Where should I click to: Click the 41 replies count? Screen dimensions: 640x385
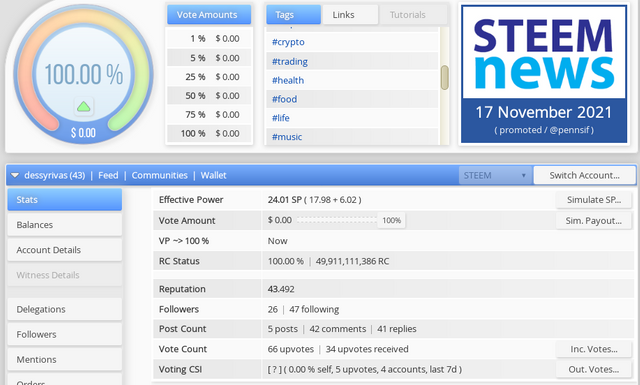(397, 329)
